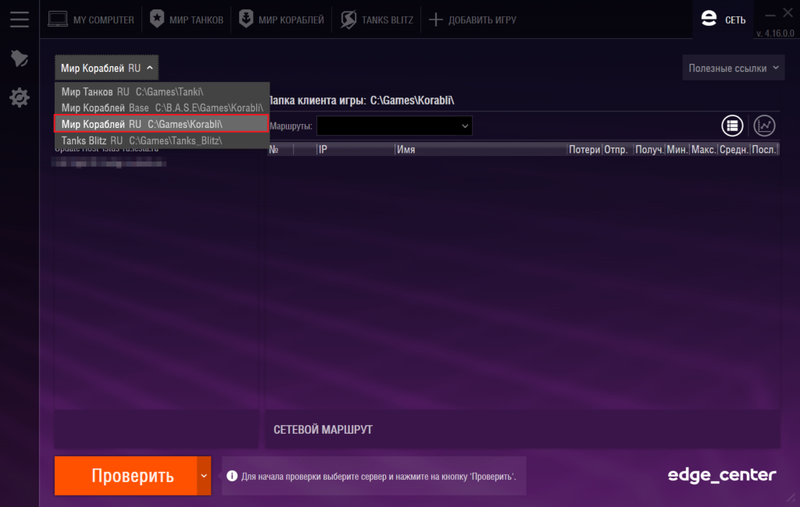Click the Сетевой маршрут heading
Screen dimensions: 800x507
pos(323,429)
